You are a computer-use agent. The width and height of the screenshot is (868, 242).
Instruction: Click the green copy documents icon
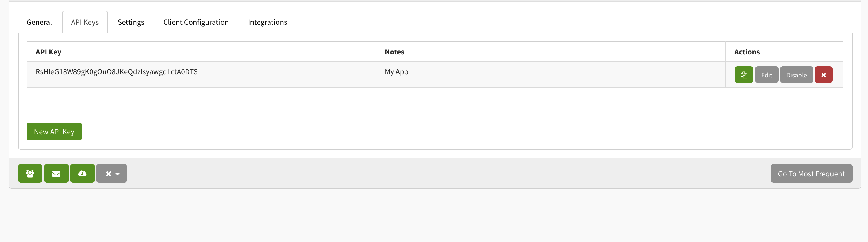744,74
